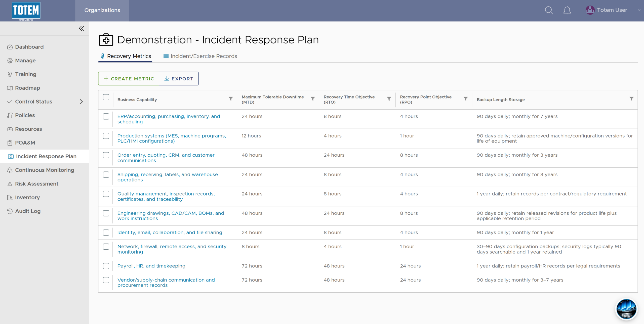Check the Engineering drawings row checkbox

(106, 213)
